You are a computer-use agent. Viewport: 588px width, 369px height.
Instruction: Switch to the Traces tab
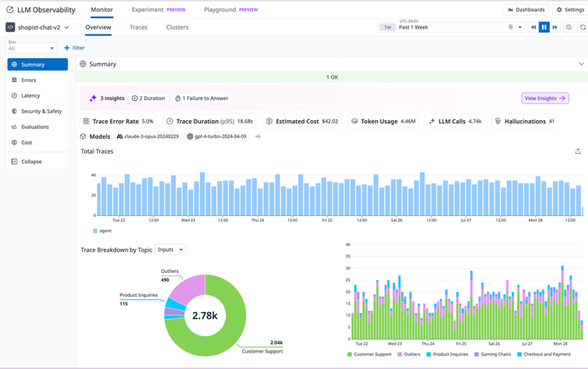coord(138,27)
